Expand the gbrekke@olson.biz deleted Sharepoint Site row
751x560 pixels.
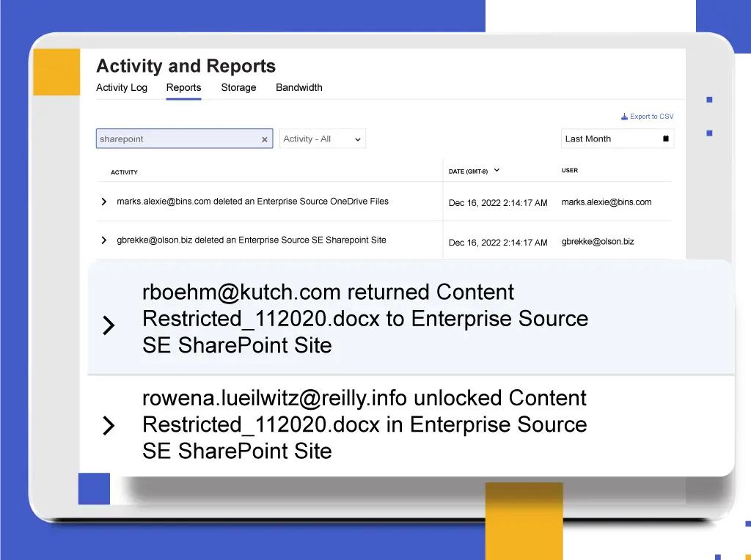tap(104, 240)
